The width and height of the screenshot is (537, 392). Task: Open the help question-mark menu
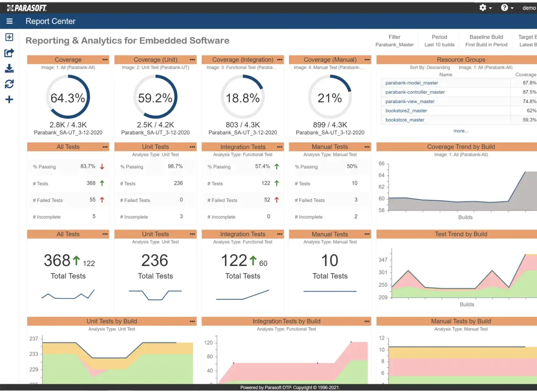(x=507, y=8)
